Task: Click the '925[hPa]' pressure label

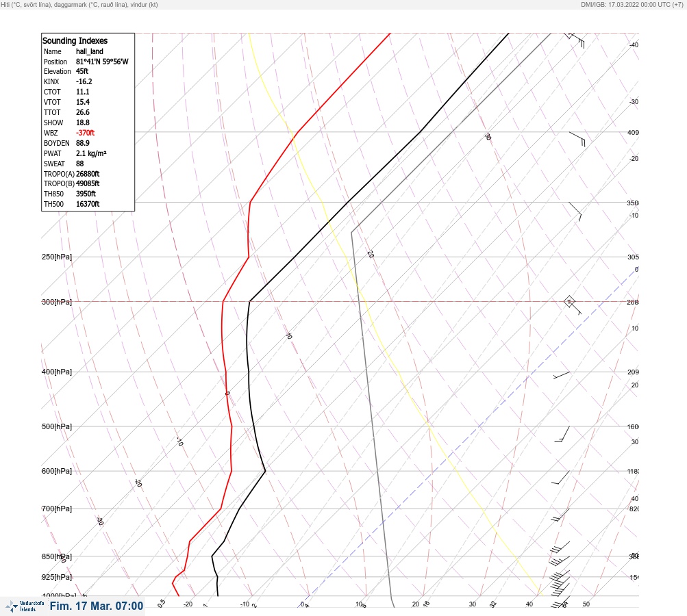Action: click(57, 577)
